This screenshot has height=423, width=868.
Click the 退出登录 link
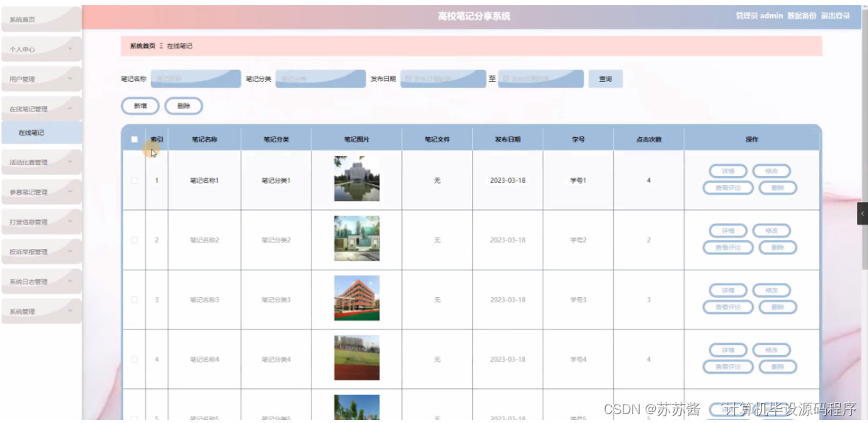click(x=835, y=15)
